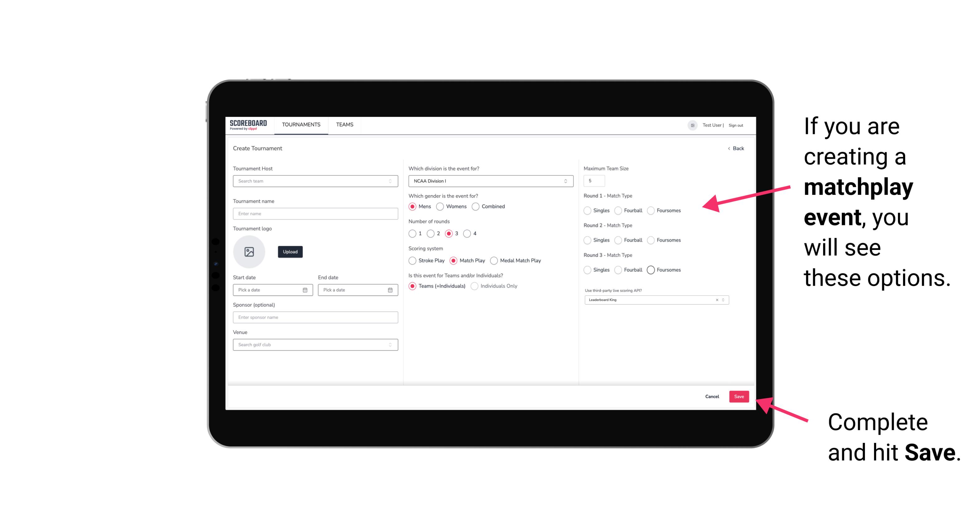
Task: Click the Save button
Action: (739, 396)
